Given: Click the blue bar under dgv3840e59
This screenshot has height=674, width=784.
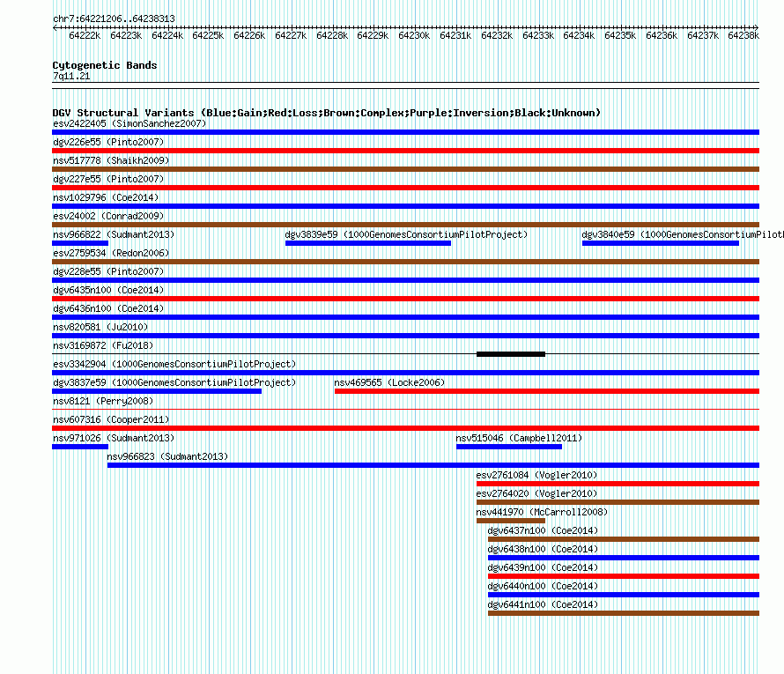Looking at the screenshot, I should pyautogui.click(x=661, y=243).
